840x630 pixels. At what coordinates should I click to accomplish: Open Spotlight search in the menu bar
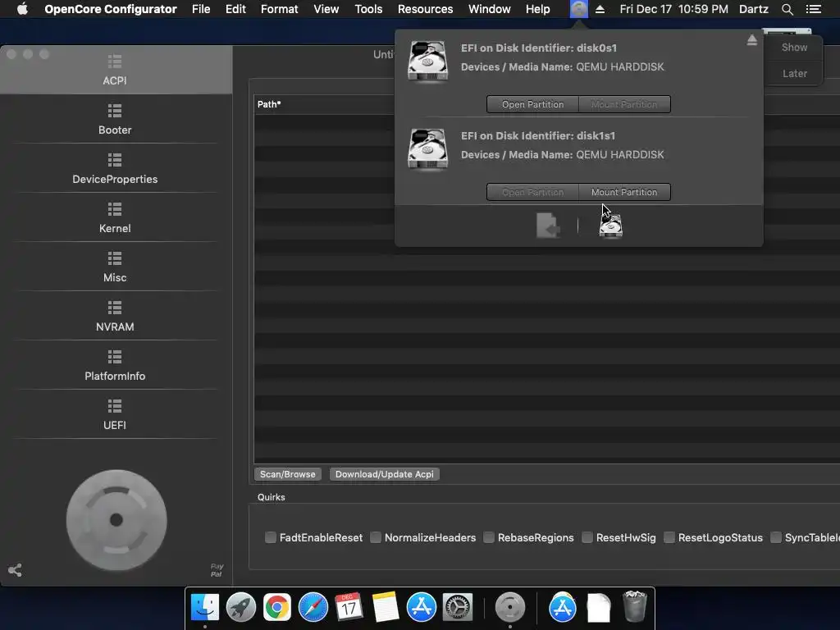tap(787, 9)
